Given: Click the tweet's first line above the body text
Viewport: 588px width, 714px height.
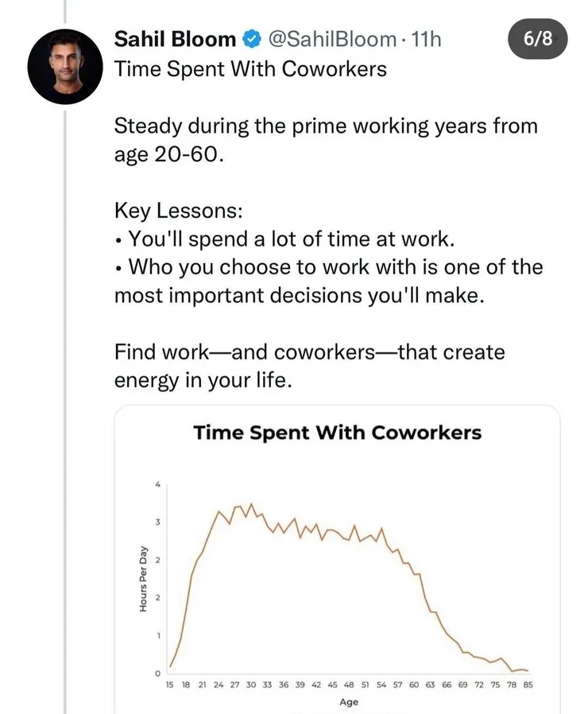Looking at the screenshot, I should click(x=250, y=69).
